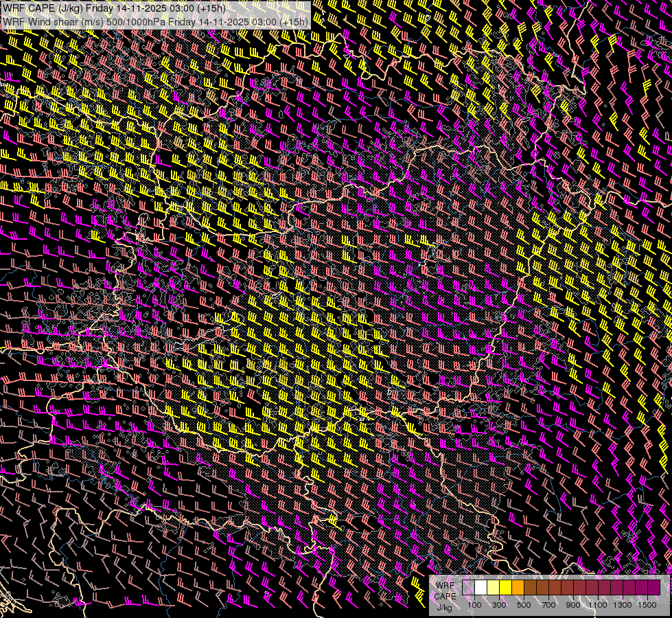The height and width of the screenshot is (618, 672).
Task: Pick the 700 label on CAPE scale
Action: (x=548, y=605)
